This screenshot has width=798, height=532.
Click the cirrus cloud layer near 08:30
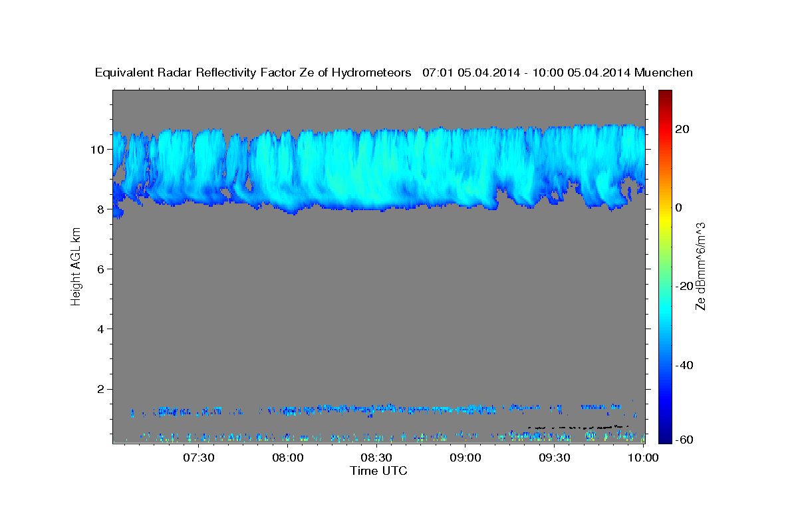click(377, 170)
